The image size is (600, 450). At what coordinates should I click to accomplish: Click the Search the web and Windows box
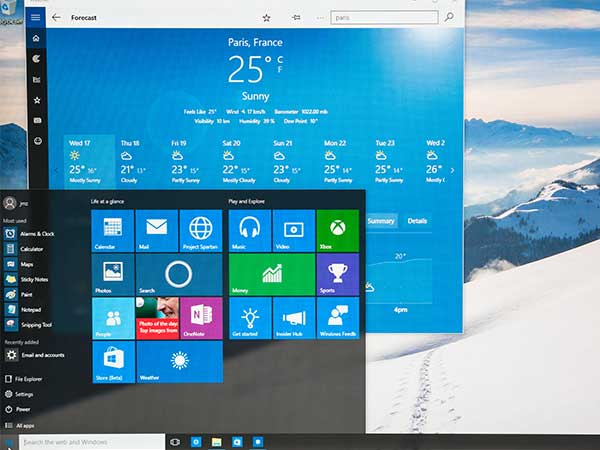tap(90, 441)
